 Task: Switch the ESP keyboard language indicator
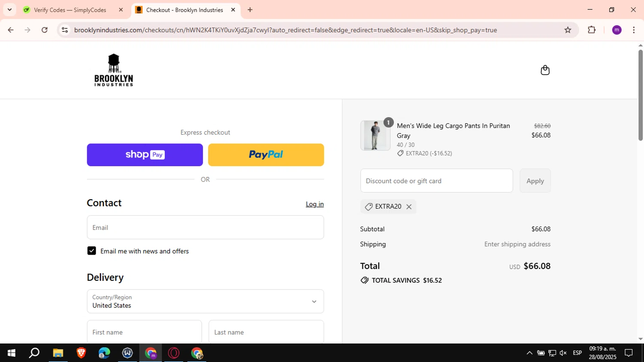(577, 353)
